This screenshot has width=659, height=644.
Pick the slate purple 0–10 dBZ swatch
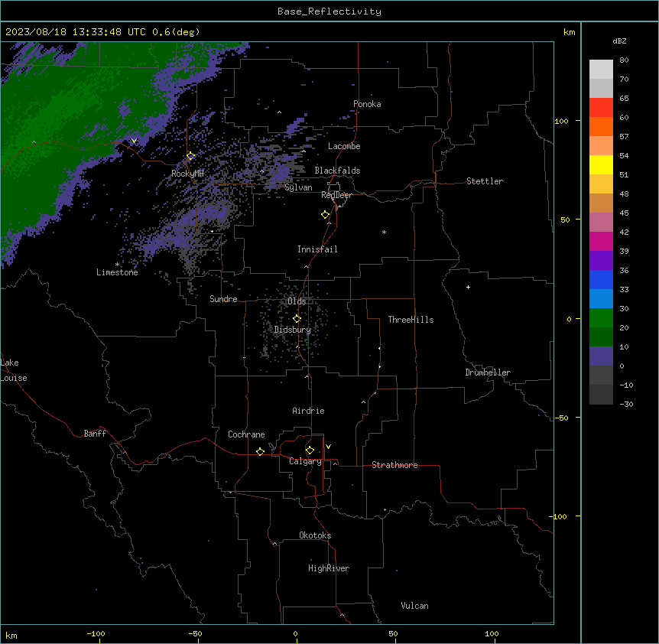(601, 356)
